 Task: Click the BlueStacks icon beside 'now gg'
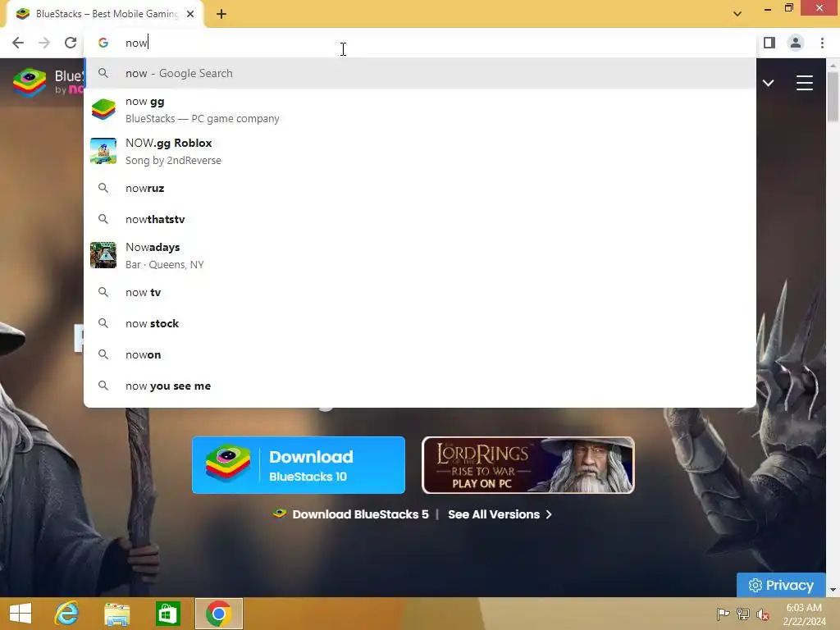[x=103, y=110]
